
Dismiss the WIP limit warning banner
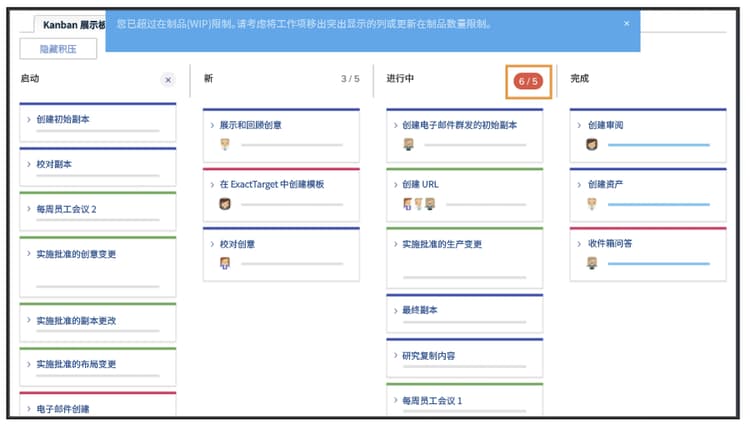pyautogui.click(x=627, y=23)
